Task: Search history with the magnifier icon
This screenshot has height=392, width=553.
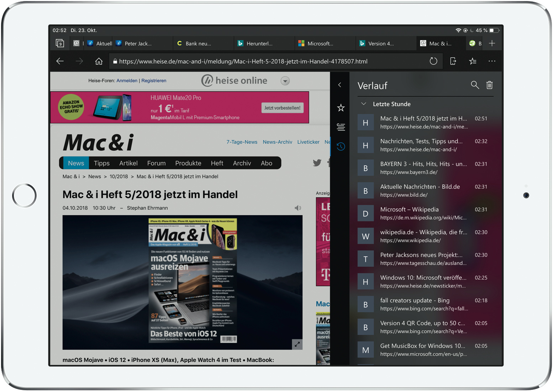Action: 475,85
